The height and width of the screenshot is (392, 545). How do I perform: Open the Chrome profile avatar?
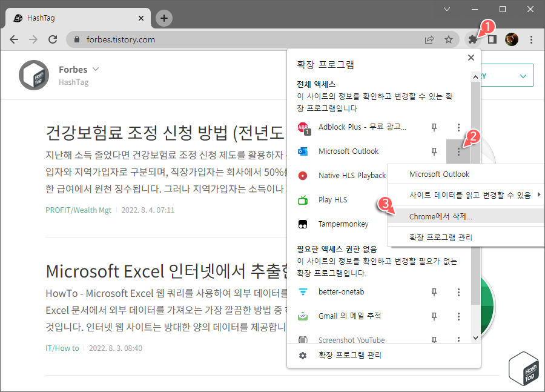tap(512, 39)
